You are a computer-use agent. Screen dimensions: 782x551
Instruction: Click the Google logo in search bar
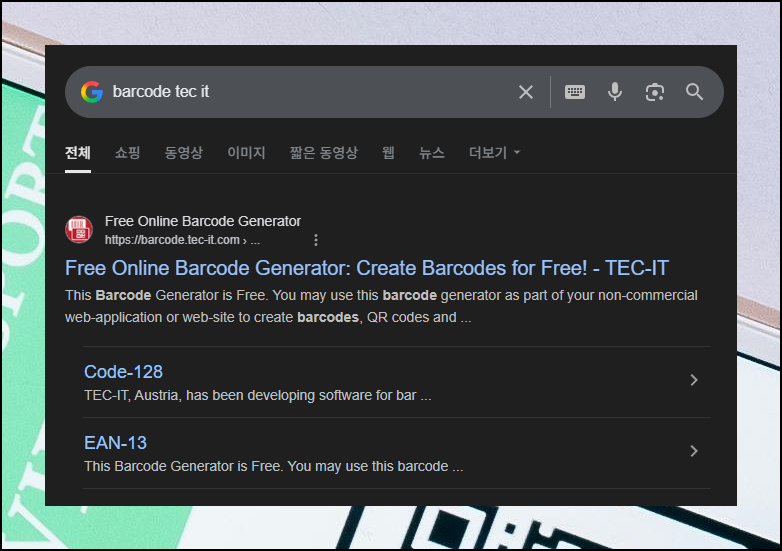pos(92,92)
